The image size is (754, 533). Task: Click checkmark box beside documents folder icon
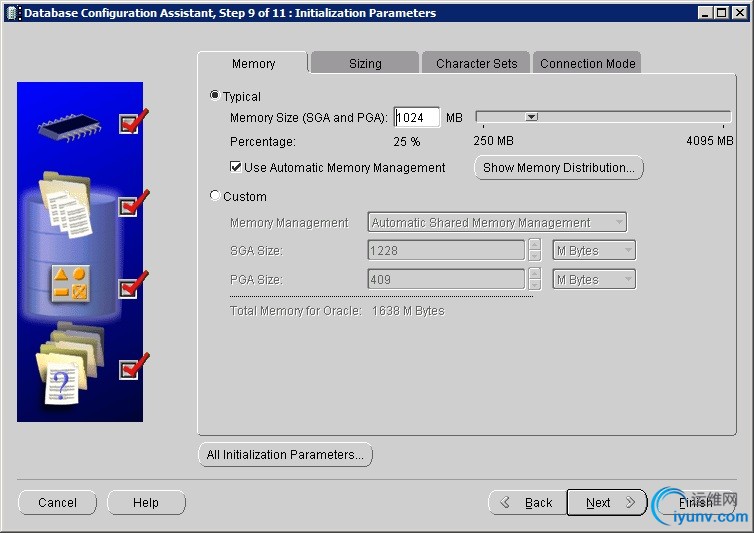pyautogui.click(x=128, y=207)
